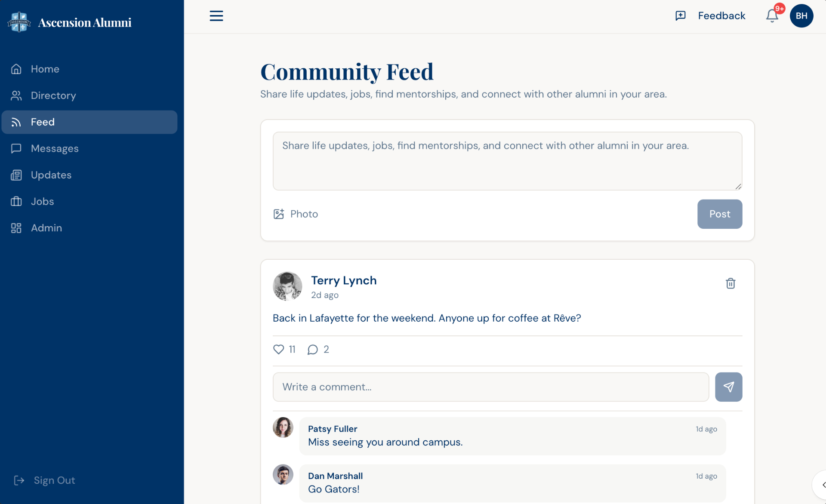Click the 'Go Gators!' comment text

click(x=333, y=489)
